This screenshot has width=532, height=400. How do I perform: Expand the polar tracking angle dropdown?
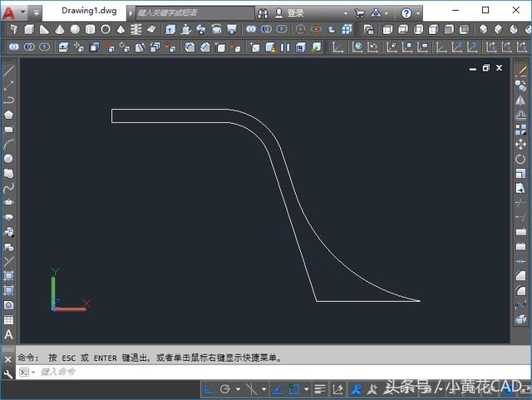(238, 388)
